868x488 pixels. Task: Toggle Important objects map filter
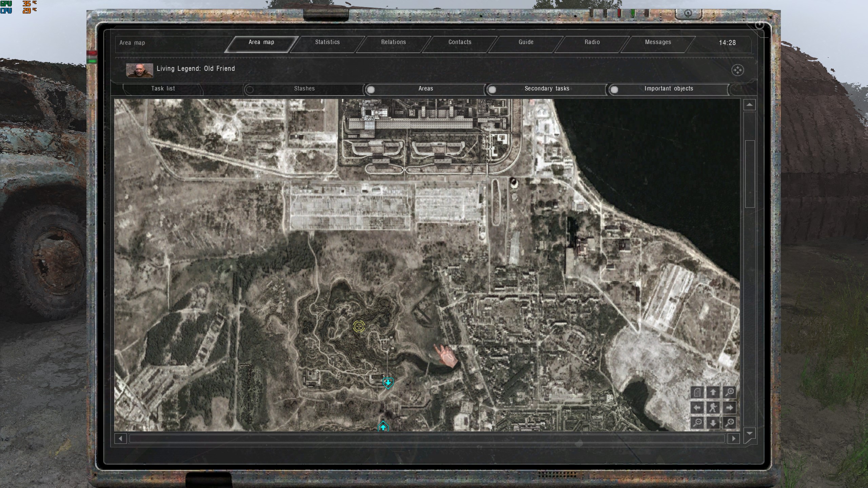coord(614,89)
